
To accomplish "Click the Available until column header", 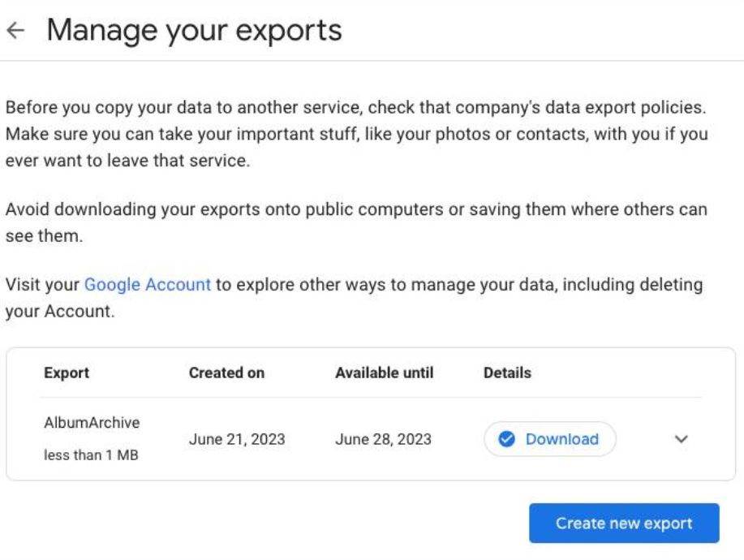I will [384, 373].
